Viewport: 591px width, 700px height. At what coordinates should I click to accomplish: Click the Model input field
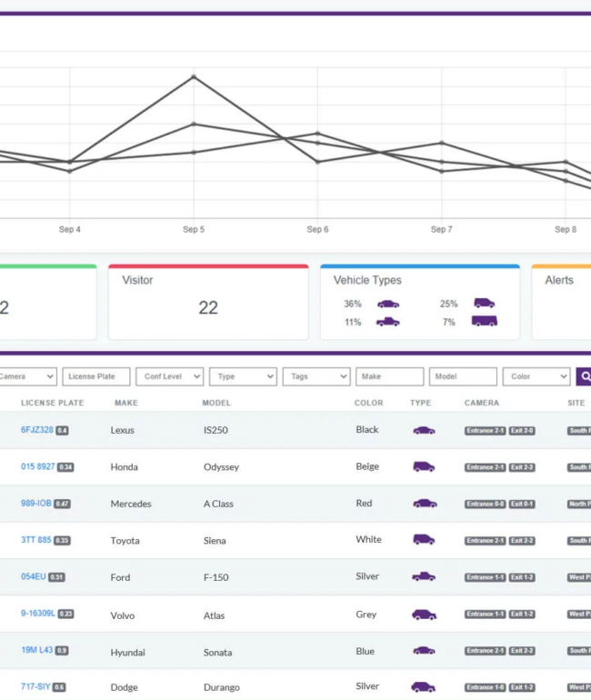463,376
